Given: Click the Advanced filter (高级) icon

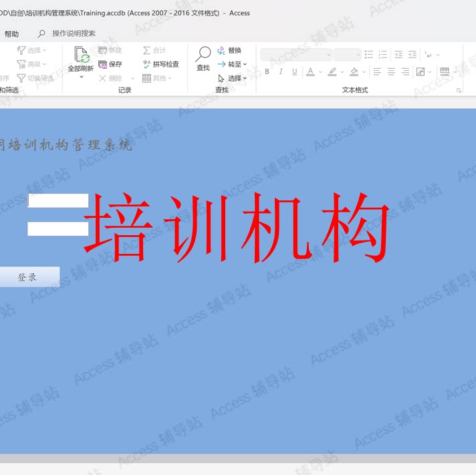Looking at the screenshot, I should click(21, 64).
